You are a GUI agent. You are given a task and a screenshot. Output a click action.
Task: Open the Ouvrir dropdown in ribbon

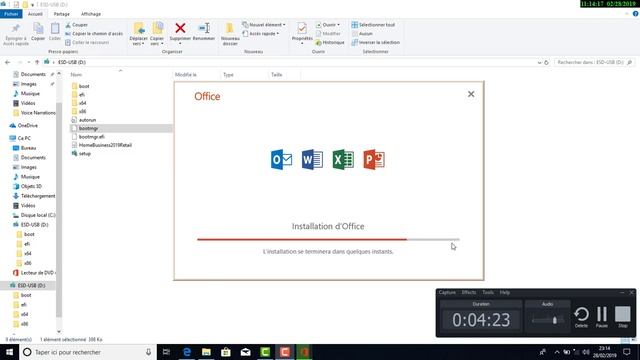tap(328, 25)
